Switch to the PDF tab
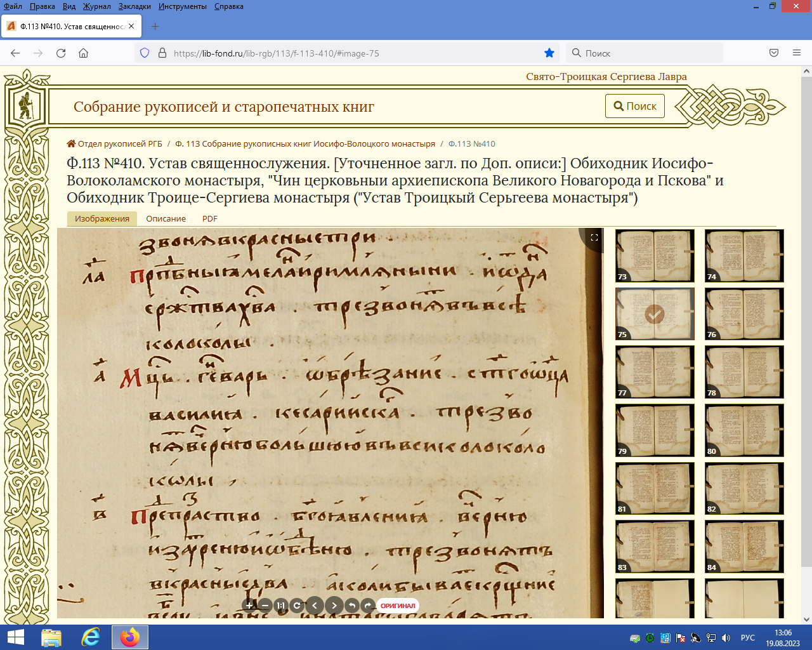 [209, 218]
